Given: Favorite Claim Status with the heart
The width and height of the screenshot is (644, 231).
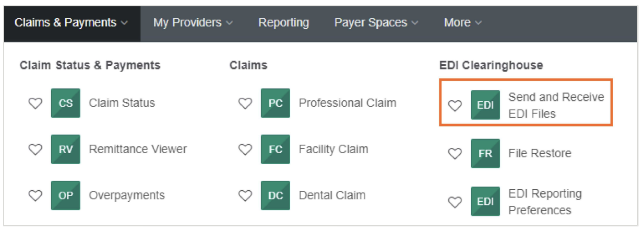Looking at the screenshot, I should [x=35, y=103].
